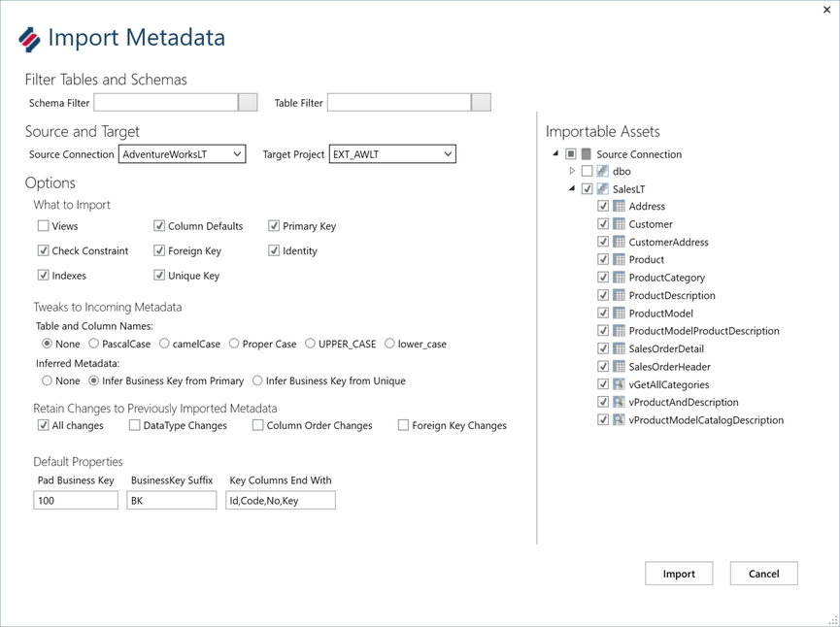840x627 pixels.
Task: Collapse the SalesLT schema node
Action: [572, 188]
